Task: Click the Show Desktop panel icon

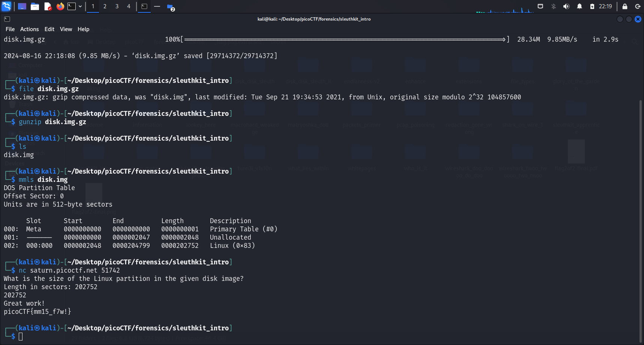Action: [22, 6]
